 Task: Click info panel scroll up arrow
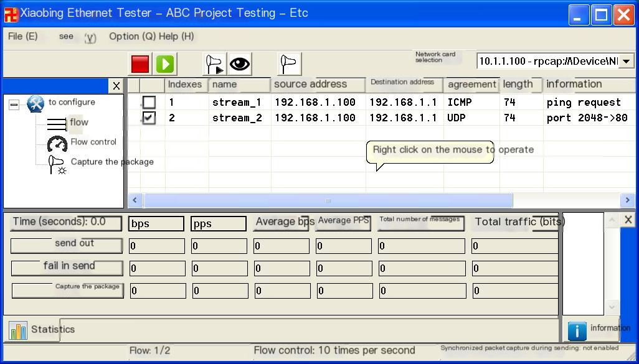point(612,220)
